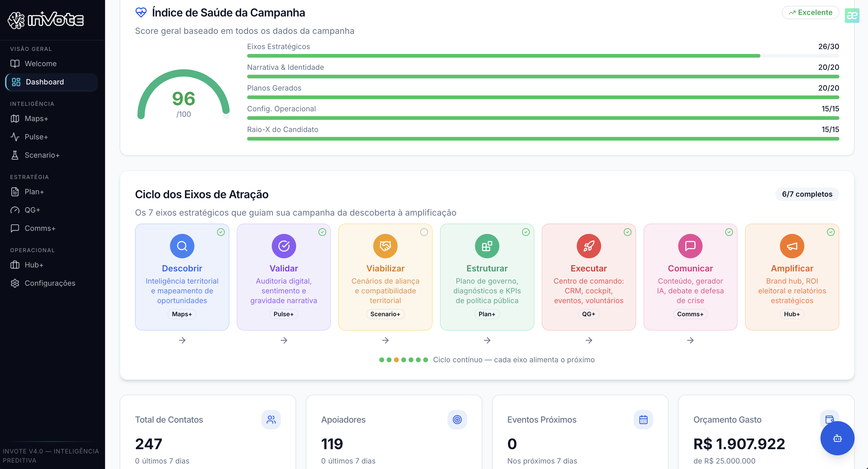The width and height of the screenshot is (868, 469).
Task: Toggle the Amplificar card completion check
Action: pos(831,232)
